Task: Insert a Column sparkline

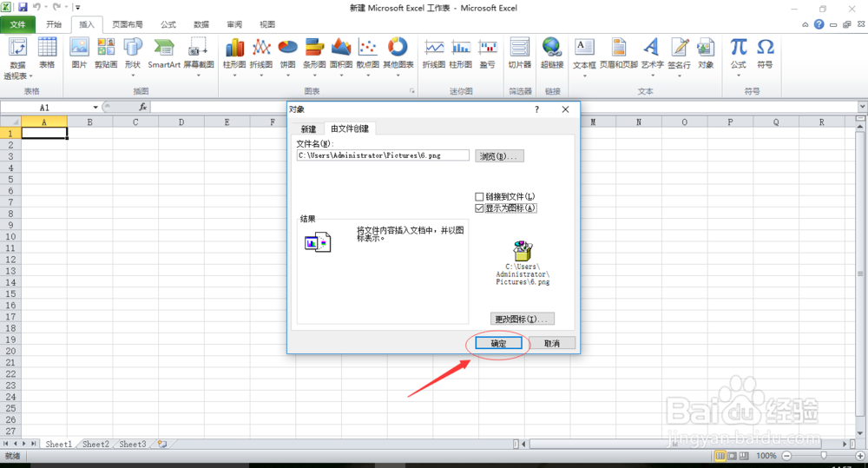Action: (461, 53)
